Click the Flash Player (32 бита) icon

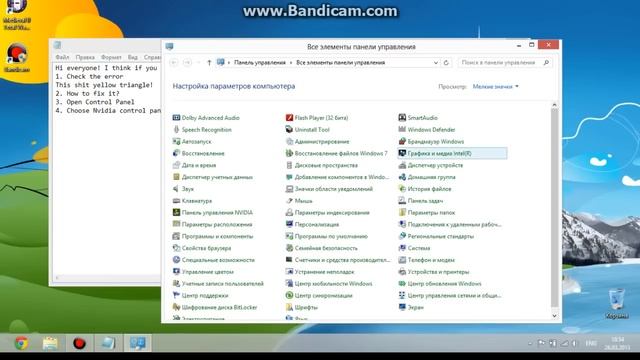[289, 118]
